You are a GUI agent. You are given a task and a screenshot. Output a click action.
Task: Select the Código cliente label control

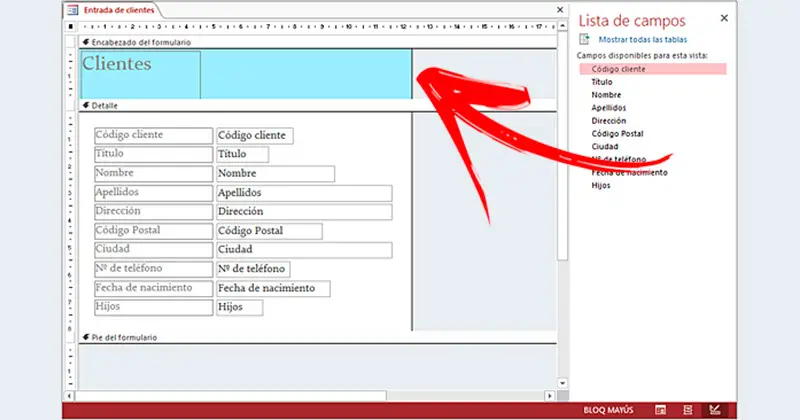coord(153,135)
